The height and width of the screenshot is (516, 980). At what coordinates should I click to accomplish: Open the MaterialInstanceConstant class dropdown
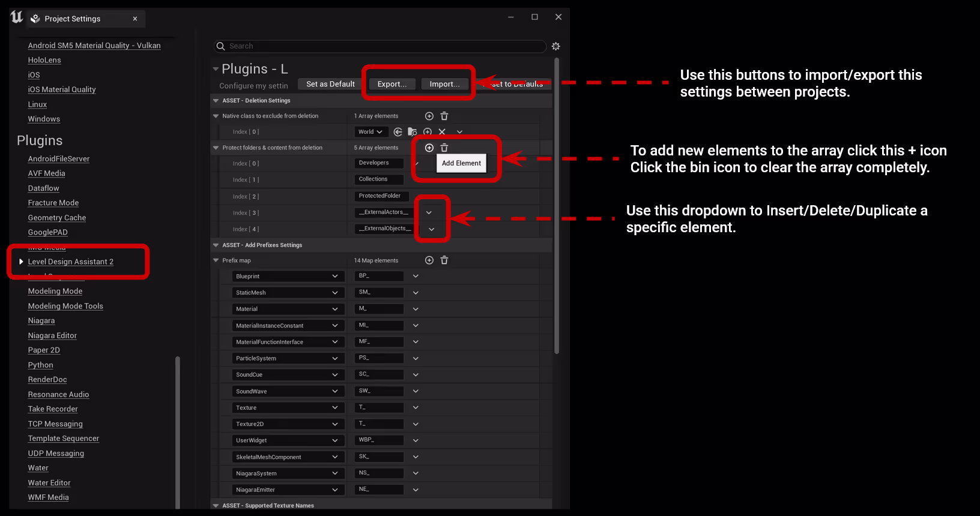click(288, 326)
